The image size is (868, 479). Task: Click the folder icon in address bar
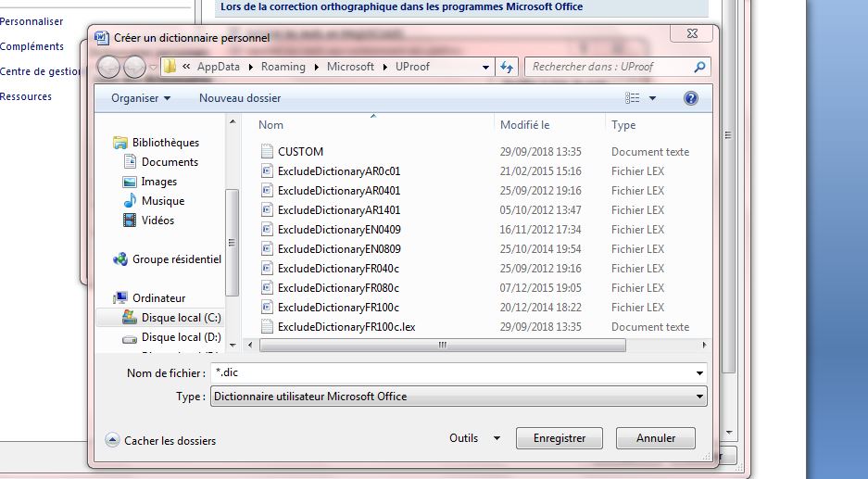click(170, 67)
